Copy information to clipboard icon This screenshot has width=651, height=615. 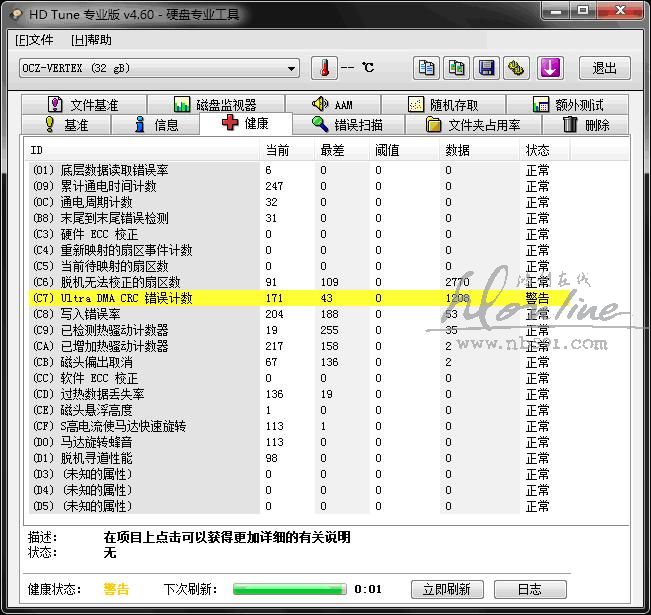[426, 68]
